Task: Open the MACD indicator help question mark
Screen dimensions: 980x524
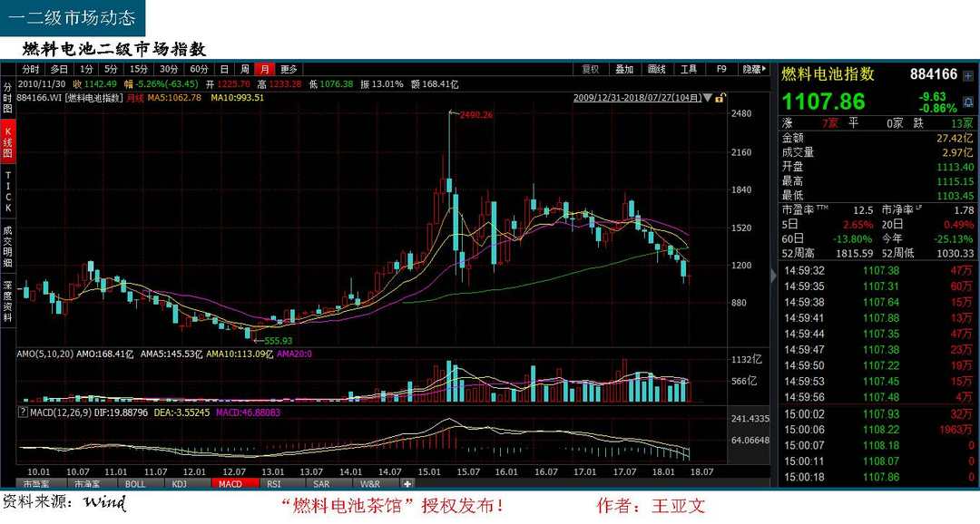Action: click(23, 412)
